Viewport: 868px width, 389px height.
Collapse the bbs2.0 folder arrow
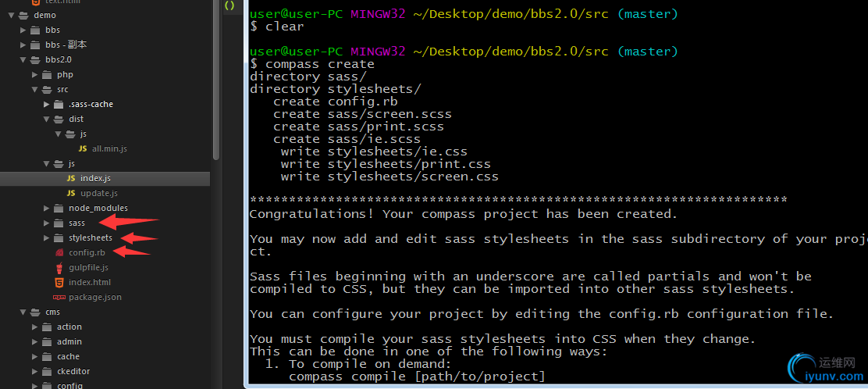[24, 59]
